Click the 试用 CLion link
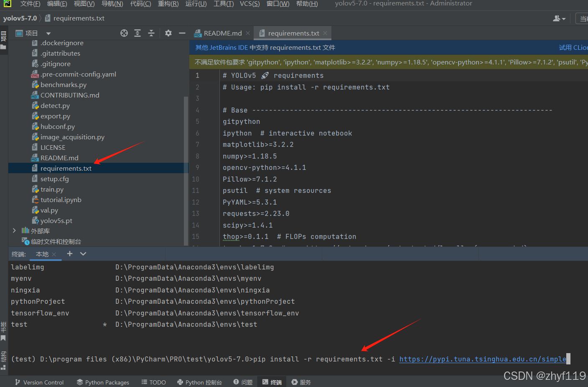The height and width of the screenshot is (387, 588). [x=573, y=48]
